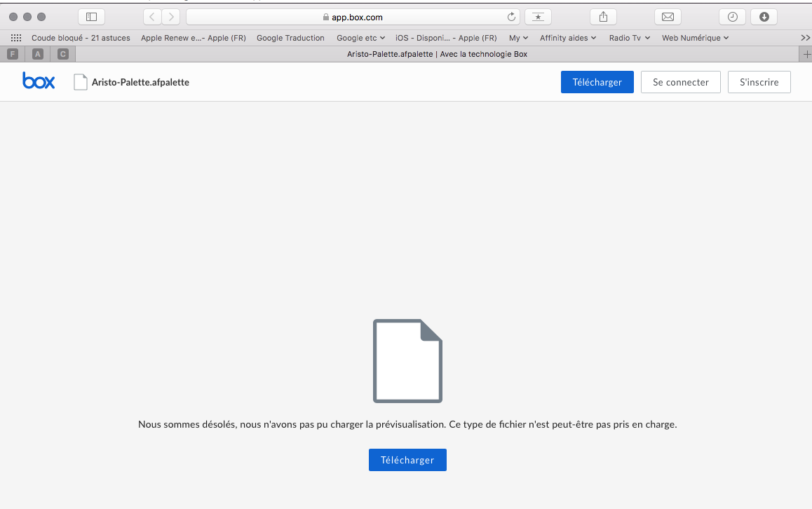Click the Télécharger button in the header
The width and height of the screenshot is (812, 509).
597,82
